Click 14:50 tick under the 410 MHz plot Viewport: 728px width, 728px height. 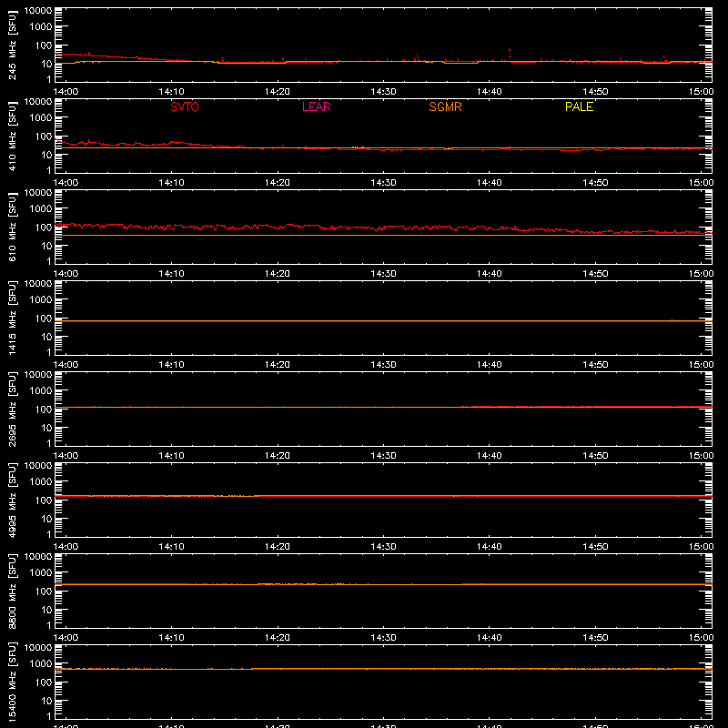click(x=595, y=183)
